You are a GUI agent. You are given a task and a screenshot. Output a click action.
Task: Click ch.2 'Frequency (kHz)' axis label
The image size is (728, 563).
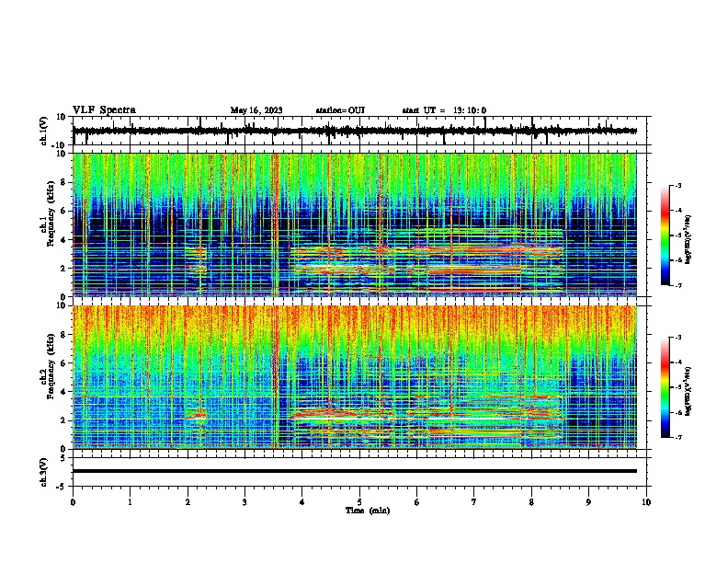tap(51, 366)
